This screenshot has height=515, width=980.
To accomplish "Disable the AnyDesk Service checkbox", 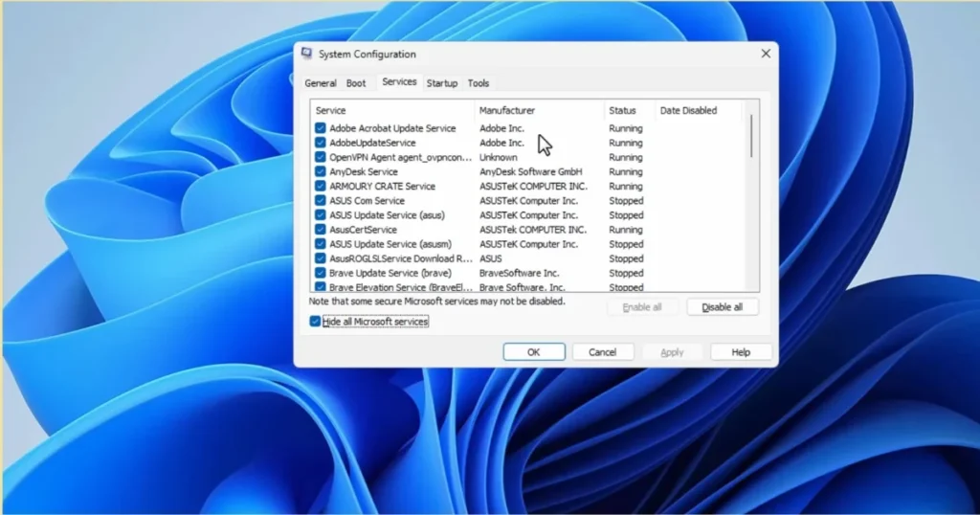I will coord(320,171).
